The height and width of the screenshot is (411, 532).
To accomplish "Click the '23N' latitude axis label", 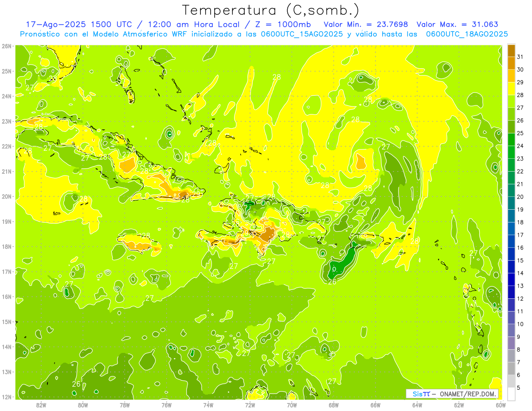I will coord(7,121).
